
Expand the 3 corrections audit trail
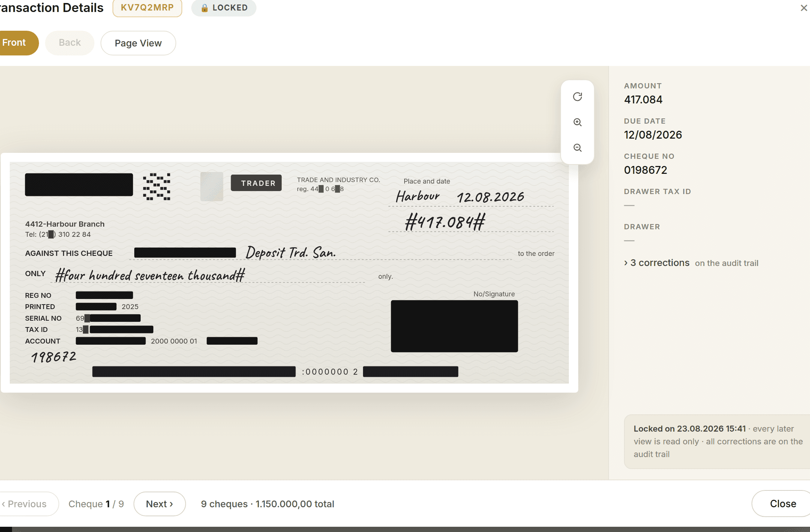(691, 263)
